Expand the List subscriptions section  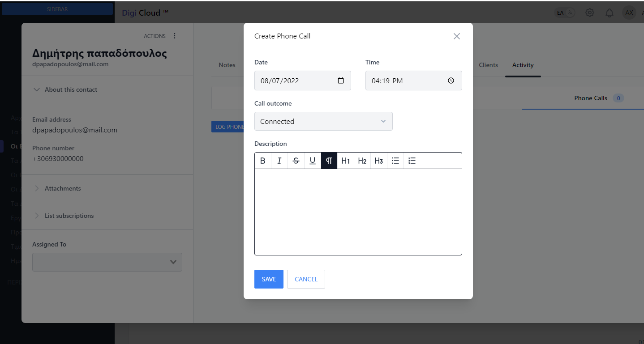(x=69, y=216)
